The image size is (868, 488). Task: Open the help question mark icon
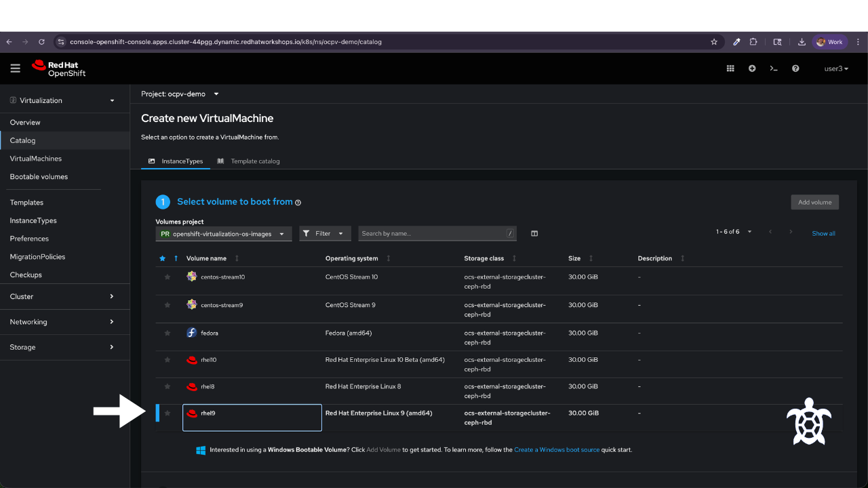click(x=795, y=68)
